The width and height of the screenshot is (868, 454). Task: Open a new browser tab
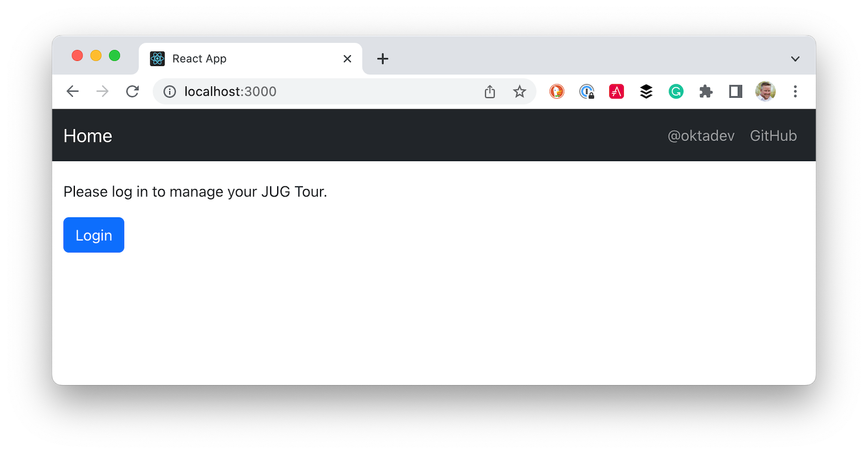point(382,59)
